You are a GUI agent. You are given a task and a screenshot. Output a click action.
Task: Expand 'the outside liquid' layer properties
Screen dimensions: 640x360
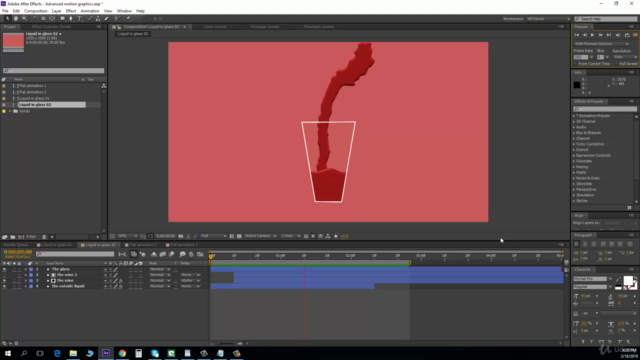[x=26, y=287]
